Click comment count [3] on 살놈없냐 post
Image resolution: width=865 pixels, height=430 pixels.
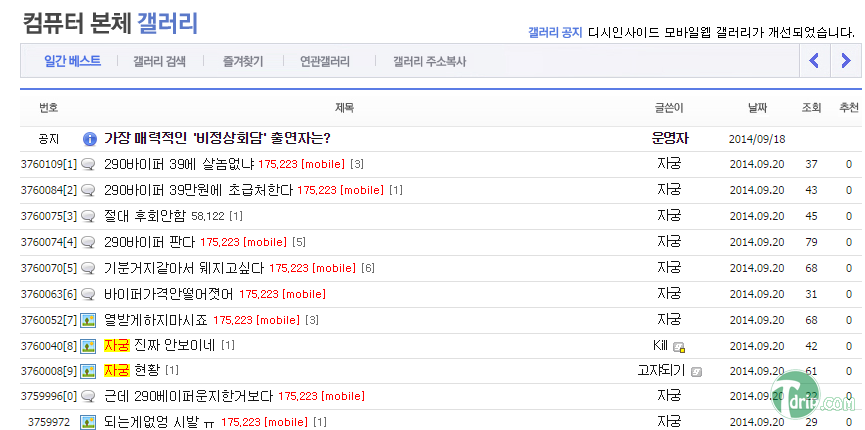(357, 164)
